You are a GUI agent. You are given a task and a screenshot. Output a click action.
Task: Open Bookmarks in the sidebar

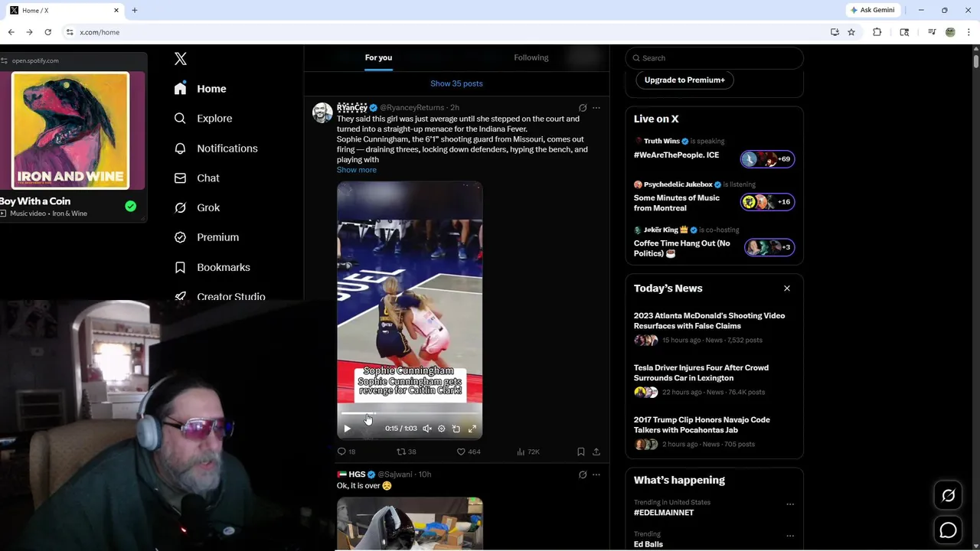212,267
